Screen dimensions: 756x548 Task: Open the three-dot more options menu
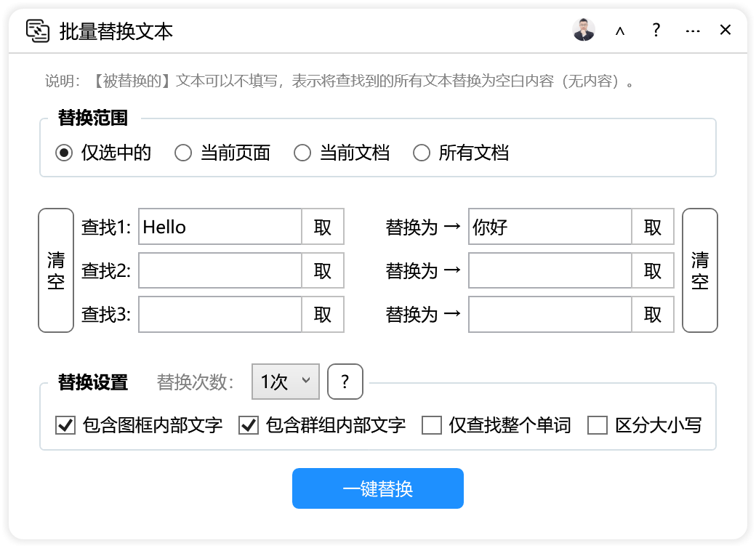(x=692, y=31)
